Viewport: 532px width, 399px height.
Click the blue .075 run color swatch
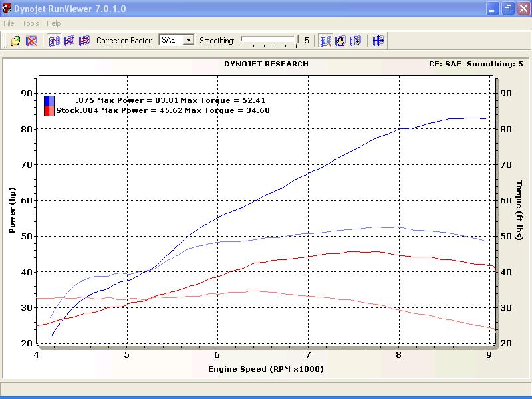point(49,101)
